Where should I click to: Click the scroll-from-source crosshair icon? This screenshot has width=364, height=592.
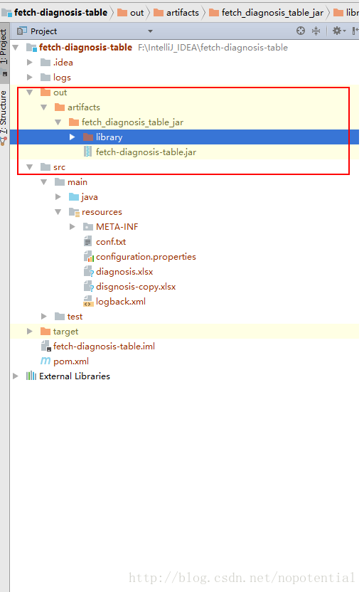coord(300,31)
